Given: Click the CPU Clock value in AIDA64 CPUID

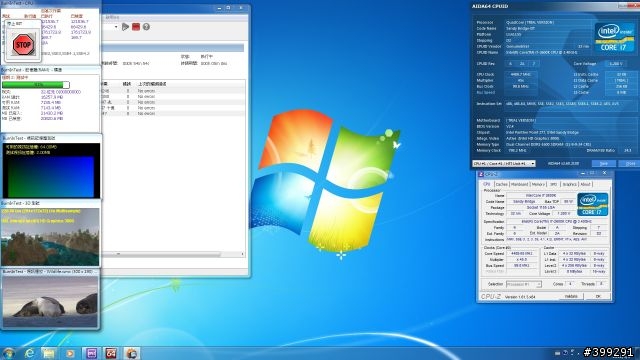Looking at the screenshot, I should pyautogui.click(x=520, y=74).
